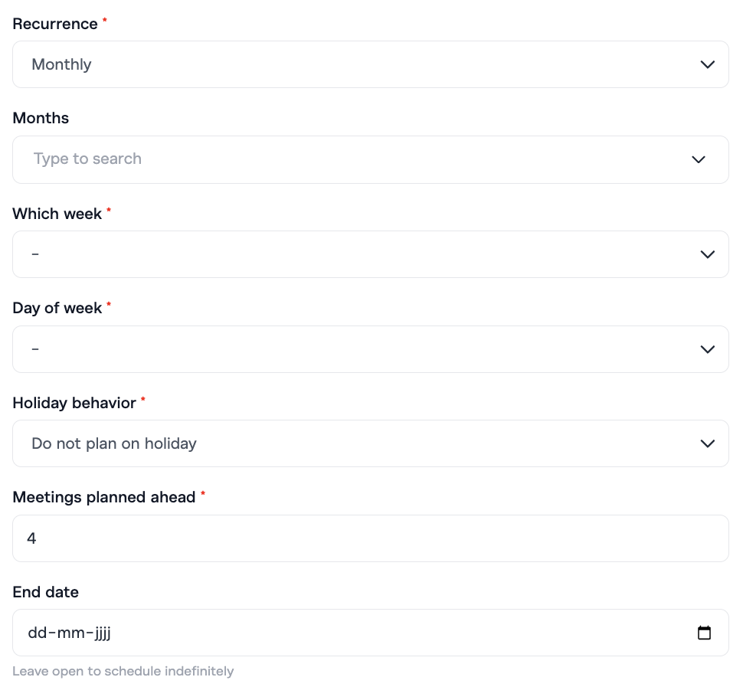Click the Meetings planned ahead number field
The width and height of the screenshot is (743, 700).
point(370,538)
